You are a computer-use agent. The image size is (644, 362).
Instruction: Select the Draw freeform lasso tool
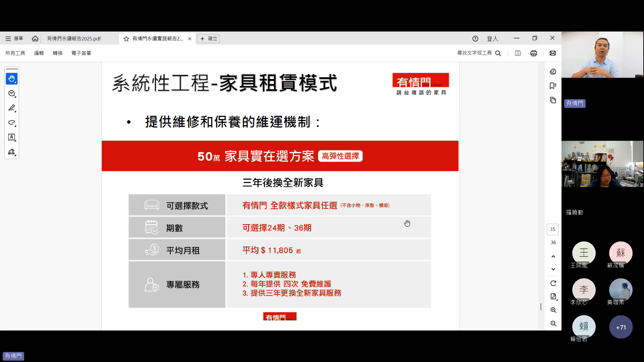12,123
